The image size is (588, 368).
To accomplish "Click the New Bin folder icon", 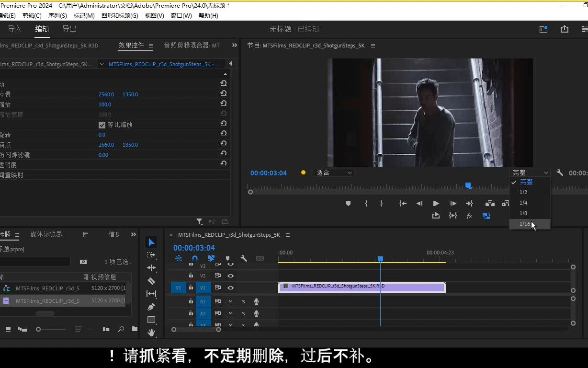I will [135, 329].
